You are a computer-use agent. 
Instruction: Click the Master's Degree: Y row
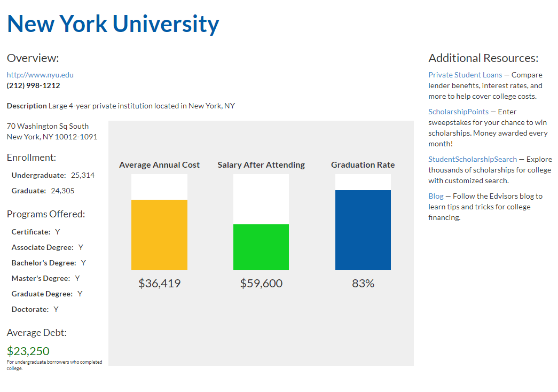click(x=45, y=278)
